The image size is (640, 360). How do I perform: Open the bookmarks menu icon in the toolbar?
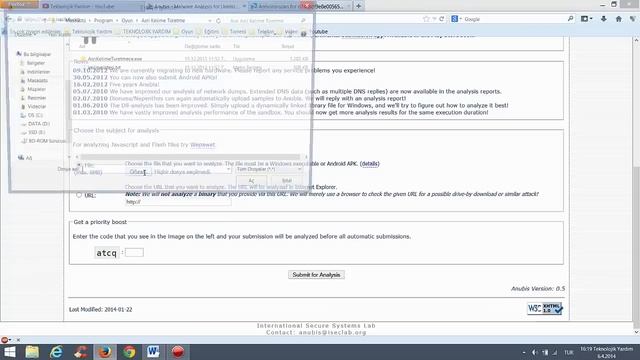pos(586,19)
